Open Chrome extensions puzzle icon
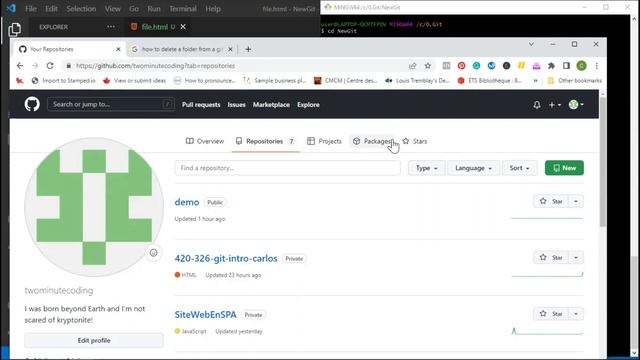Viewport: 640px width, 360px height. pos(551,66)
